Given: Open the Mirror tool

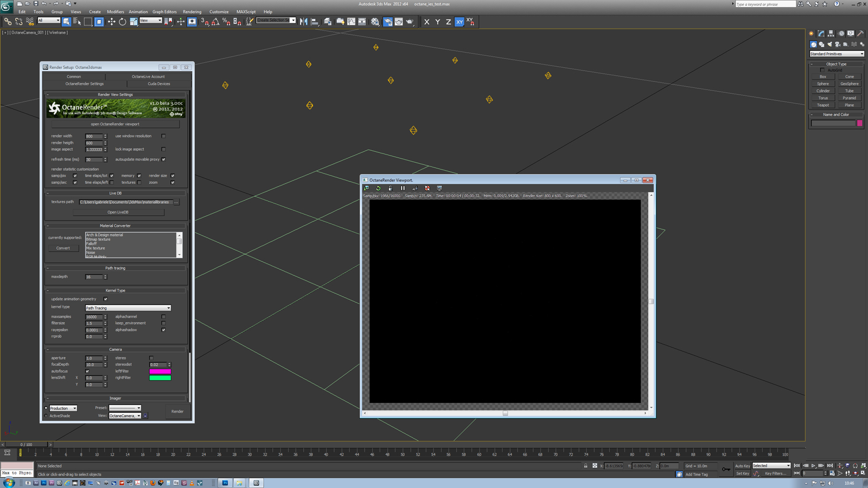Looking at the screenshot, I should [x=303, y=22].
